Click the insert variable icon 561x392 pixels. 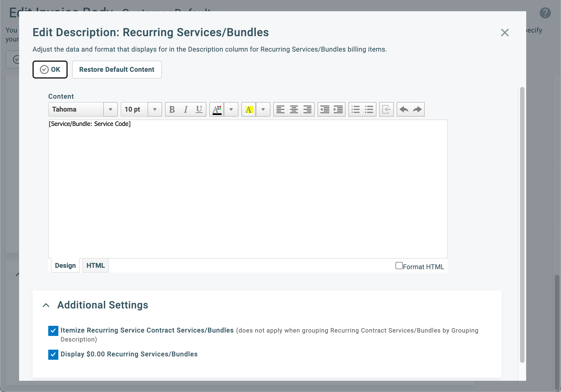[387, 109]
